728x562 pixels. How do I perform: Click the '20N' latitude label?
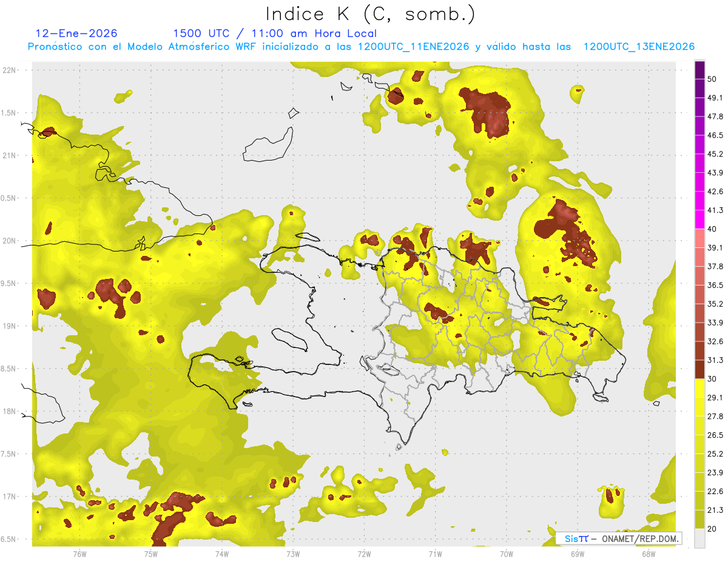[10, 241]
